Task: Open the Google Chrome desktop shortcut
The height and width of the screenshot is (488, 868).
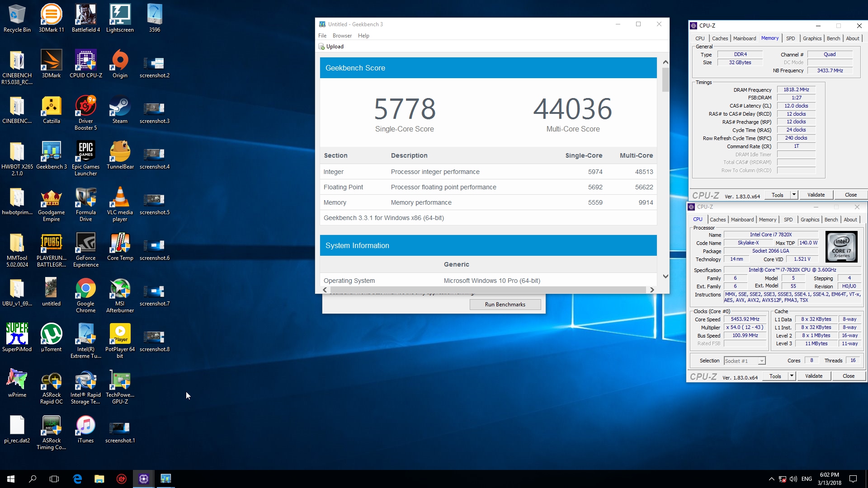Action: pos(85,295)
